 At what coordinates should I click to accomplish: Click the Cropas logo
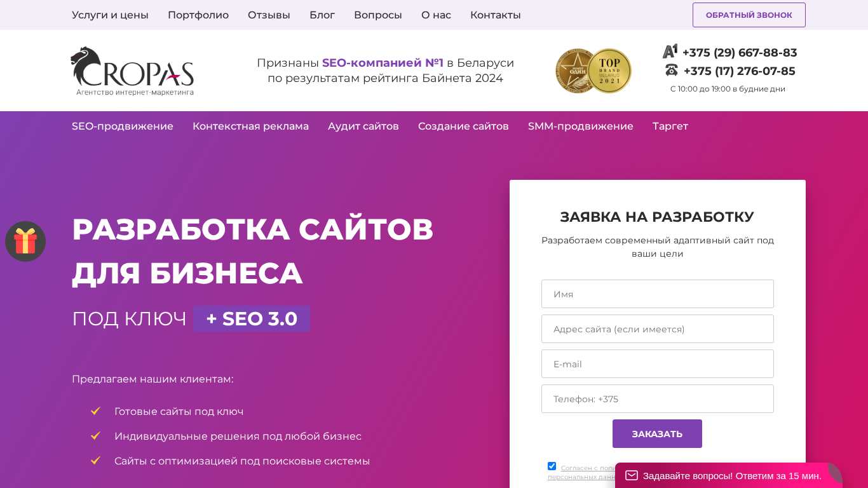[x=132, y=71]
